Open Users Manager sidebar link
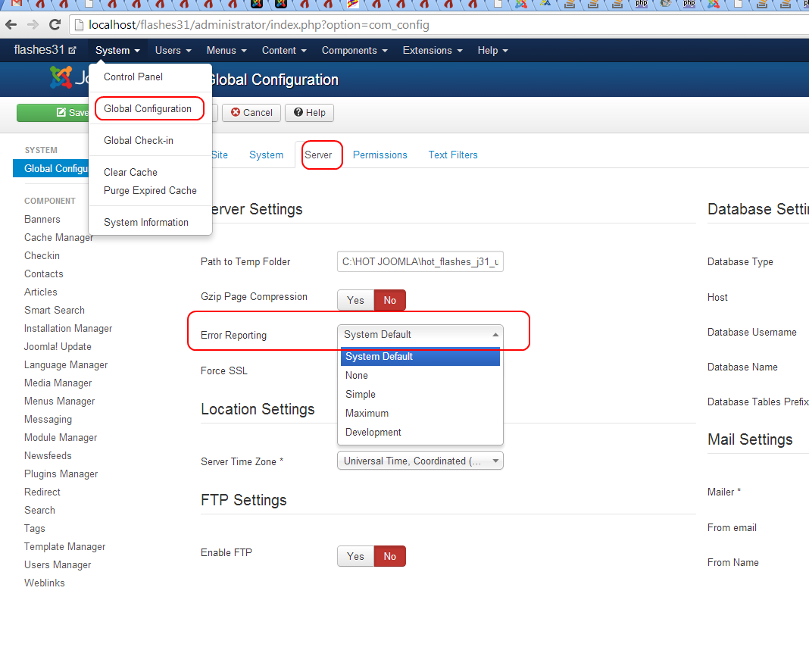Viewport: 809px width, 672px height. tap(58, 564)
